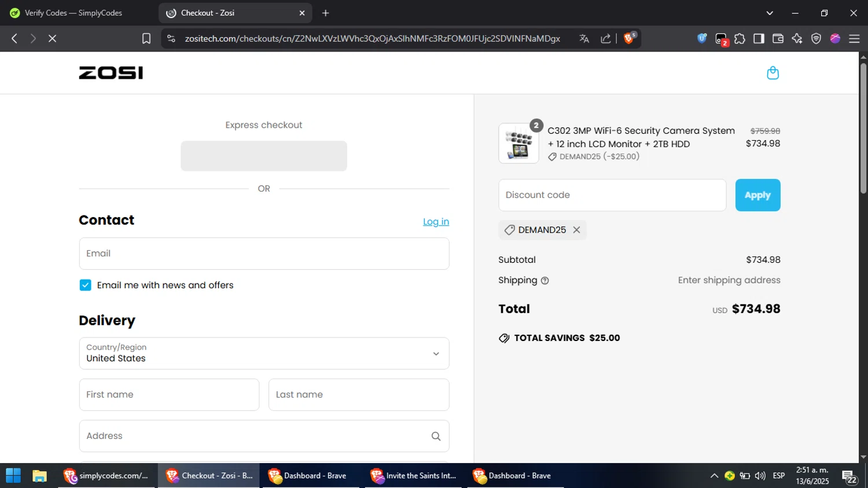Open Brave Shields lion icon
The image size is (868, 488).
630,38
